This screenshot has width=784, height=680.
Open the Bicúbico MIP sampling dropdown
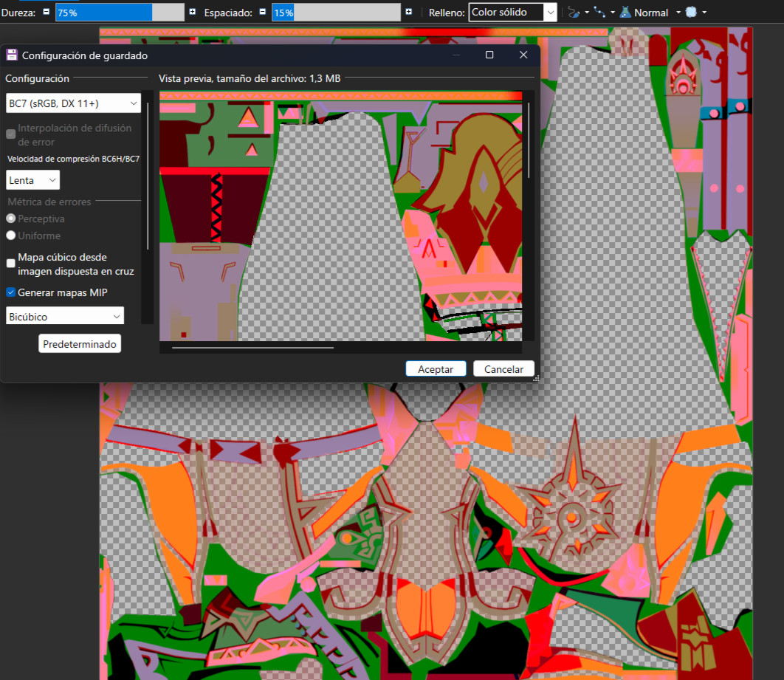pyautogui.click(x=64, y=315)
